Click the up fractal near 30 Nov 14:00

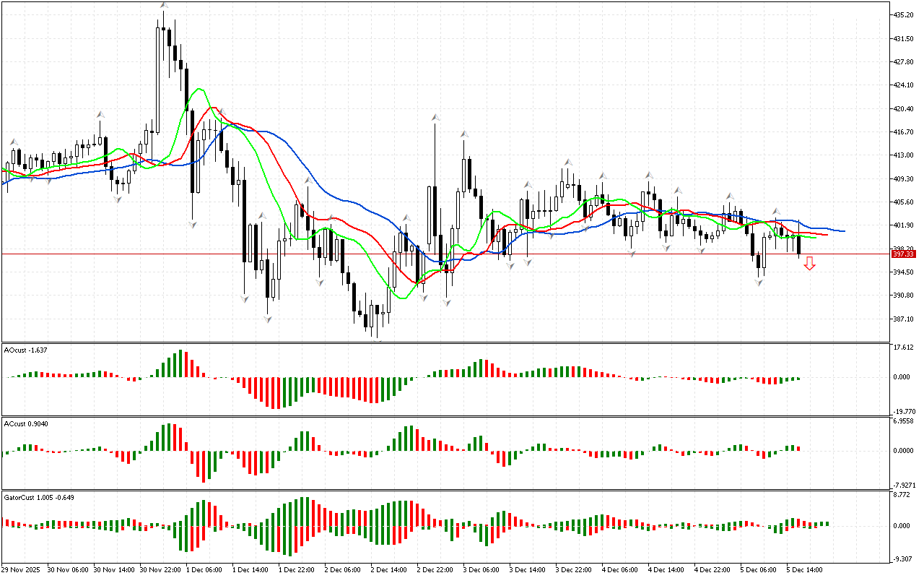tap(100, 114)
